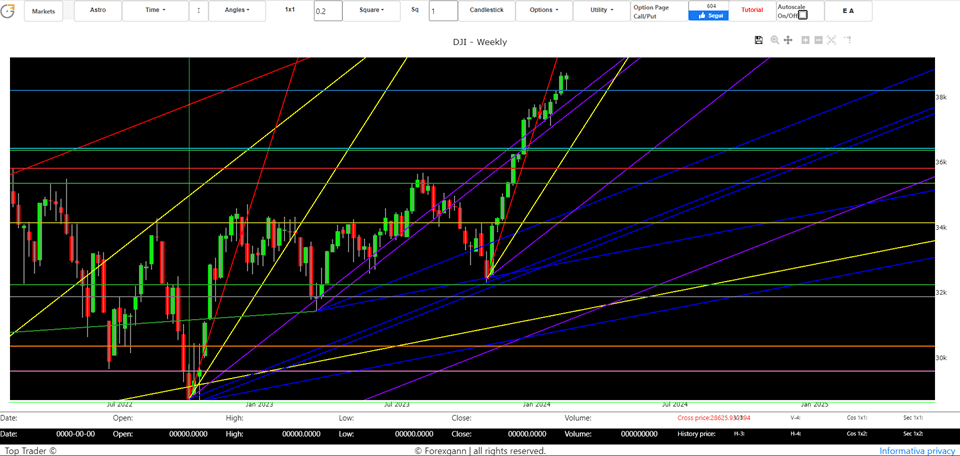Open the Time dropdown

pyautogui.click(x=156, y=10)
